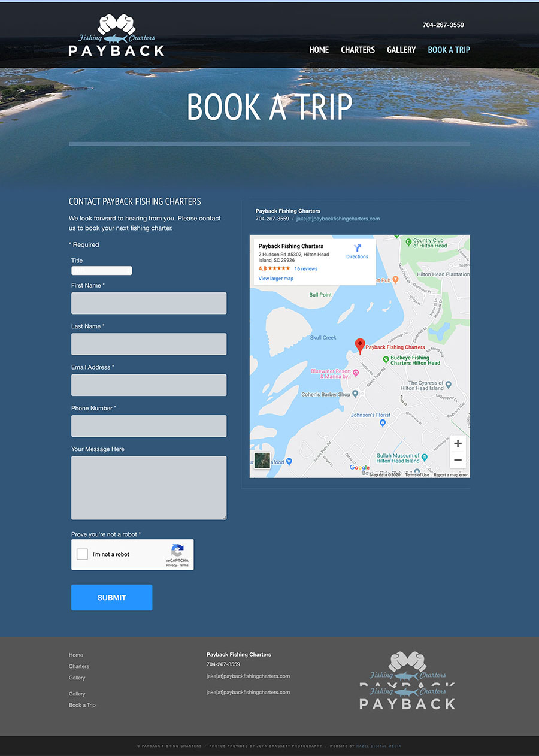Zoom out on the map with the minus button
The width and height of the screenshot is (539, 756).
458,460
